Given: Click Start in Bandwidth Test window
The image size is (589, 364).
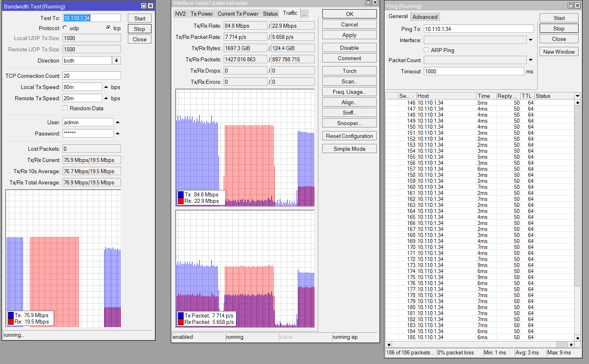Looking at the screenshot, I should pyautogui.click(x=140, y=18).
